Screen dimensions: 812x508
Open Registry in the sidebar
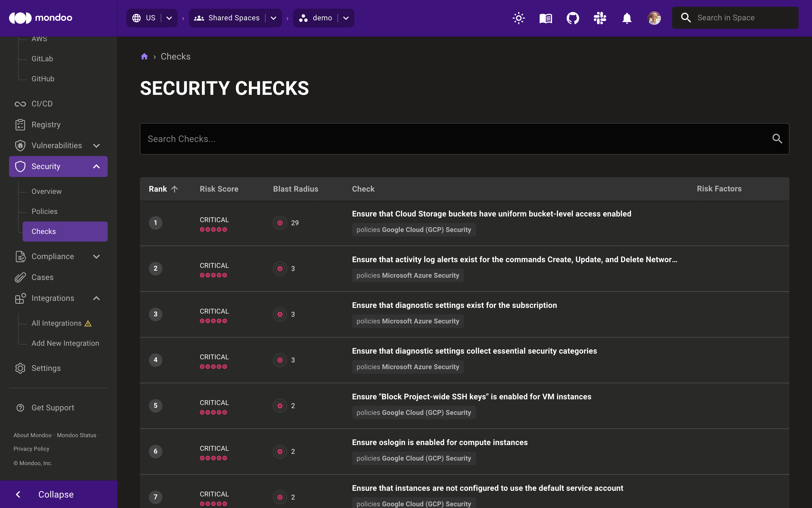[58, 125]
